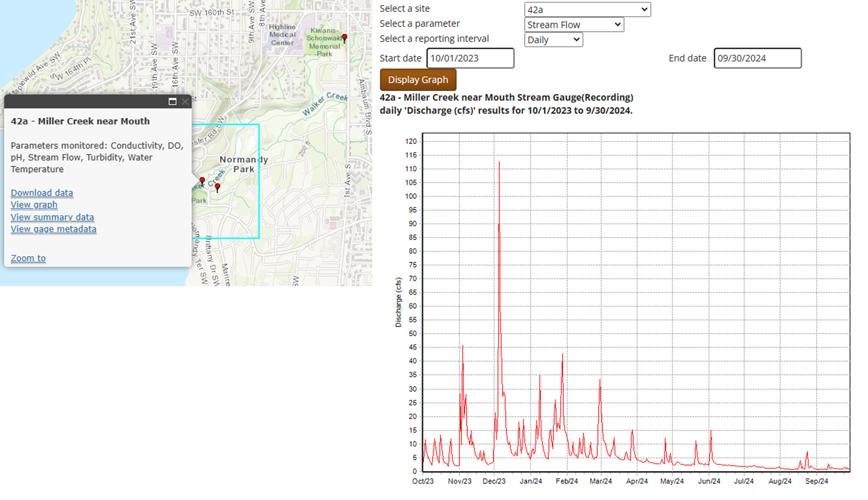Screen dimensions: 868x500
Task: Close the Miller Creek popup
Action: [185, 101]
